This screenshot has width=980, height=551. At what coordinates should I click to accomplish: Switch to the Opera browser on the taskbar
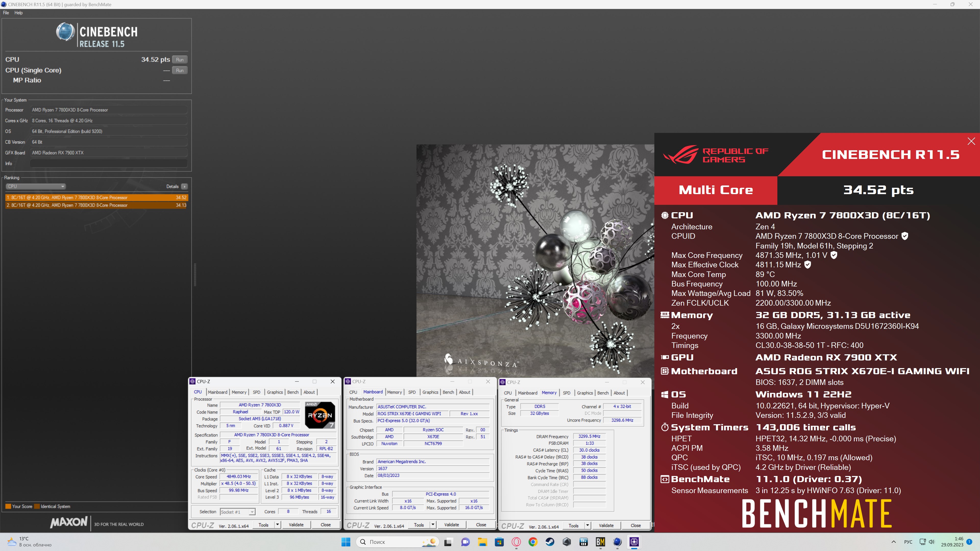click(x=516, y=542)
